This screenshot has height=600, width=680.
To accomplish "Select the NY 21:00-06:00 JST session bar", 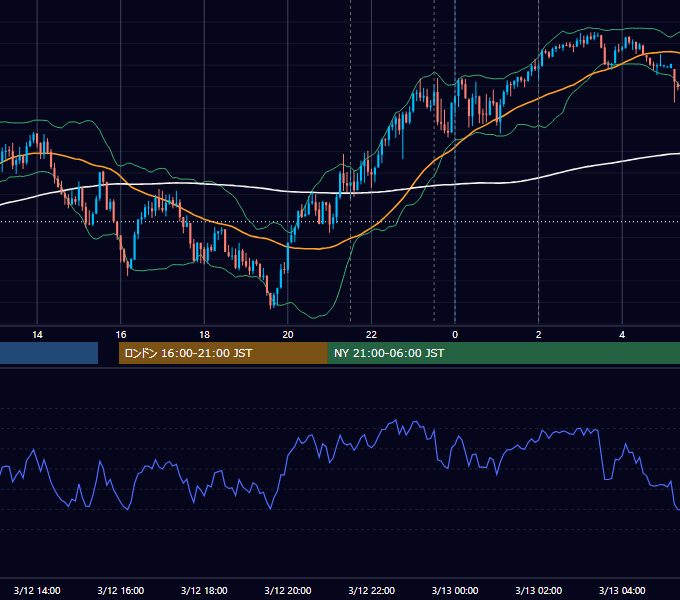I will tap(504, 353).
